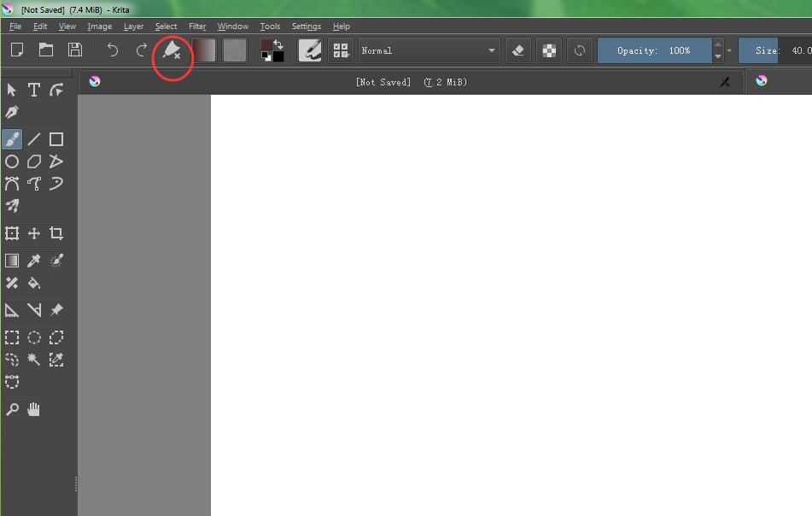The width and height of the screenshot is (812, 516).
Task: Open the fill patterns chooser
Action: [235, 50]
